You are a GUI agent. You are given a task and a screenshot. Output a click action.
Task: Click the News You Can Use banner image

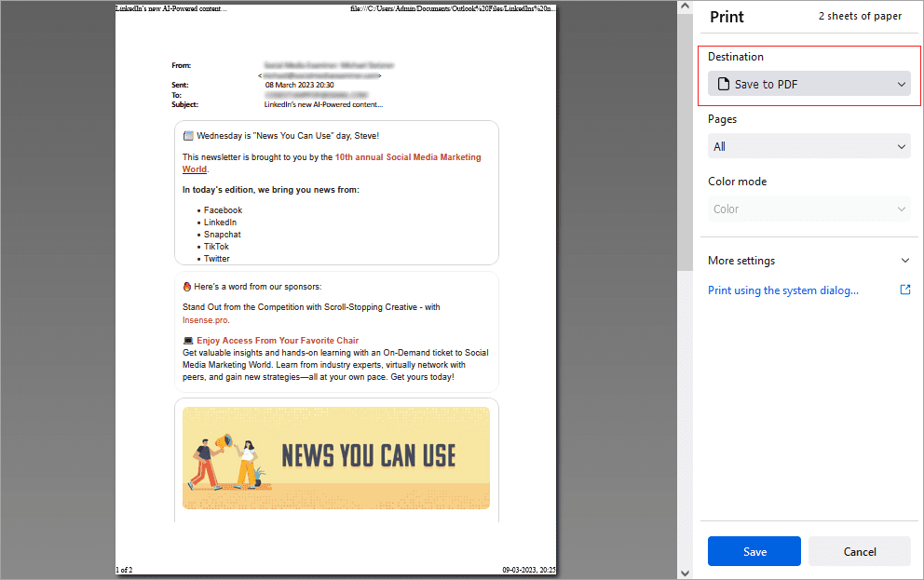tap(336, 458)
